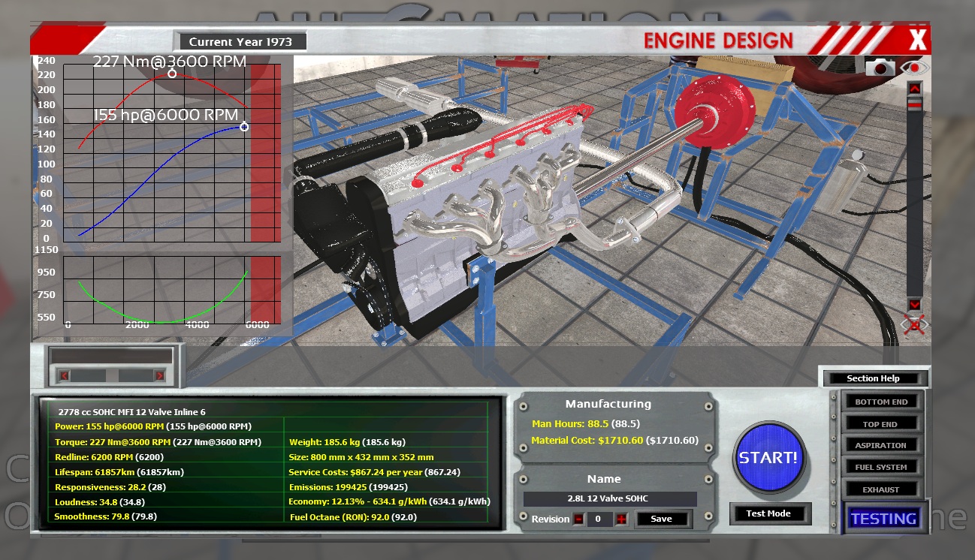Click the ENGINE DESIGN title text
975x560 pixels.
click(x=718, y=41)
